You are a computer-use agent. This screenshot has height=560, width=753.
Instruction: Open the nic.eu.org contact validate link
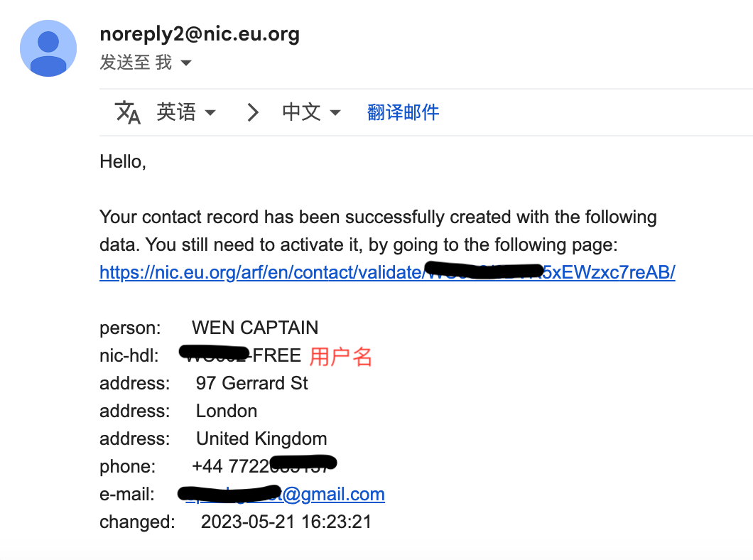(x=387, y=272)
